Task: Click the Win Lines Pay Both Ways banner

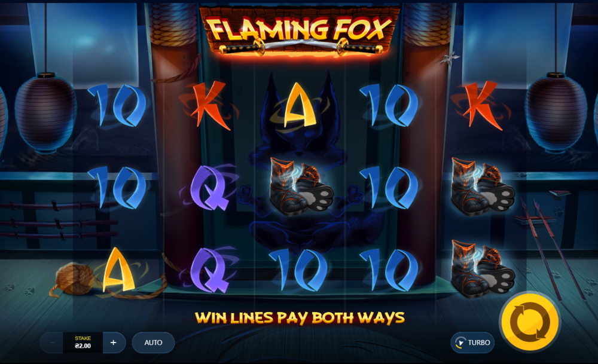Action: click(300, 317)
